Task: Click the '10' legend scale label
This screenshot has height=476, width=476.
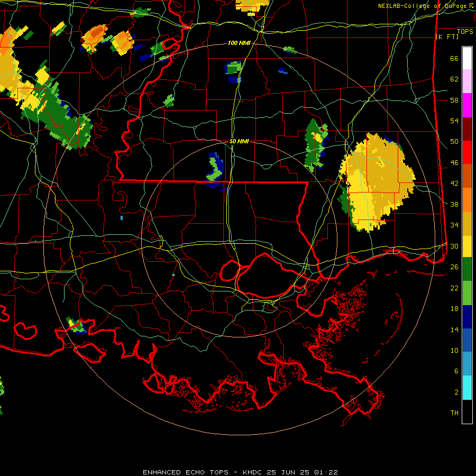Action: click(x=454, y=351)
